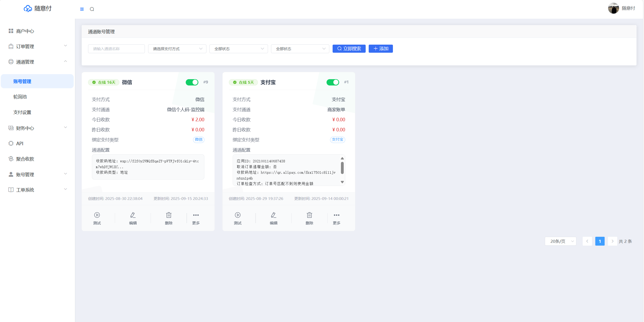This screenshot has width=644, height=322.
Task: Click the edit pencil icon on 支付宝 card
Action: tap(274, 215)
